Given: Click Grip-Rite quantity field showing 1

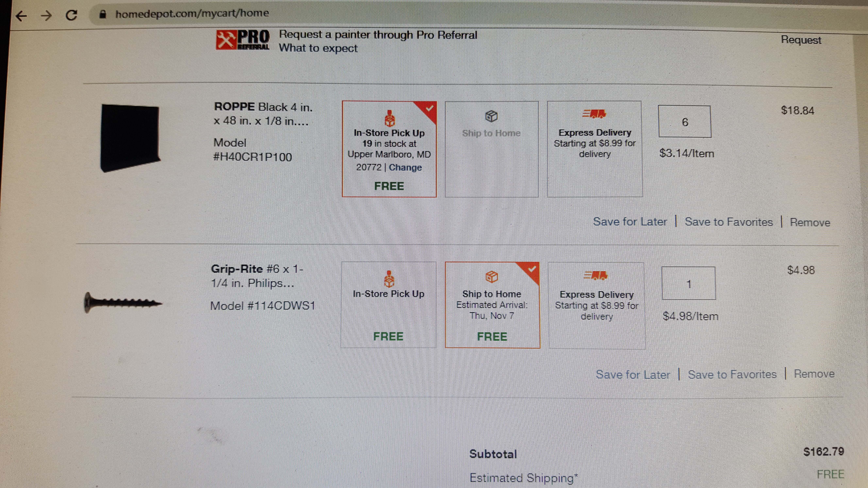Looking at the screenshot, I should 688,283.
